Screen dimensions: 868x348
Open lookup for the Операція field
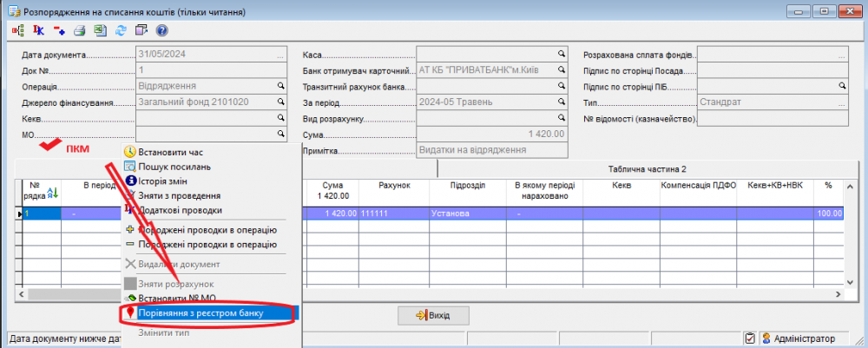[280, 87]
